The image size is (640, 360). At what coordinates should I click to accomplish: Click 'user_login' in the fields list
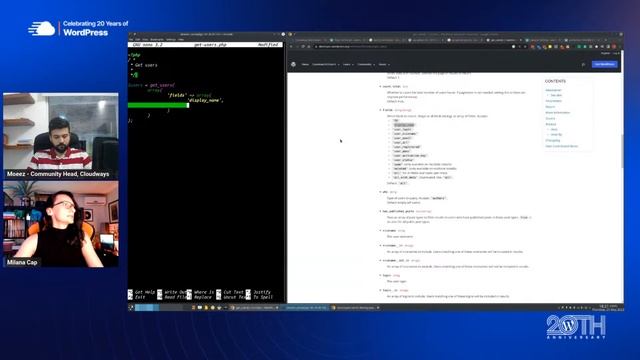coord(403,129)
